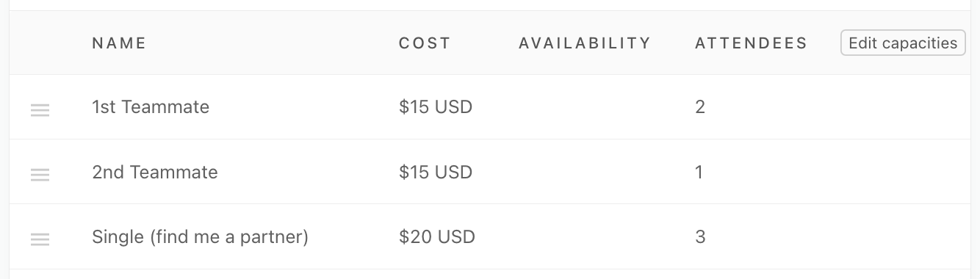Select the Single (find me a partner) handle icon
The height and width of the screenshot is (279, 980).
[40, 239]
